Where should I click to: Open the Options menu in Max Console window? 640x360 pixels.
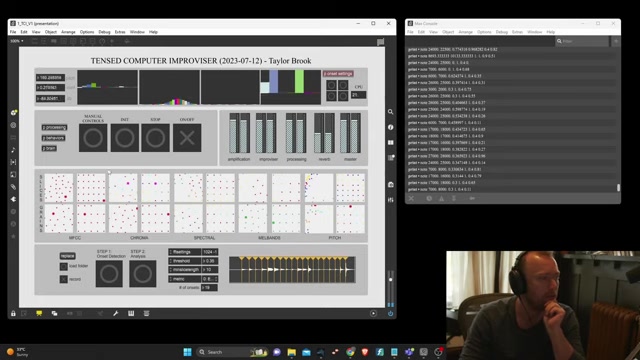(x=484, y=32)
